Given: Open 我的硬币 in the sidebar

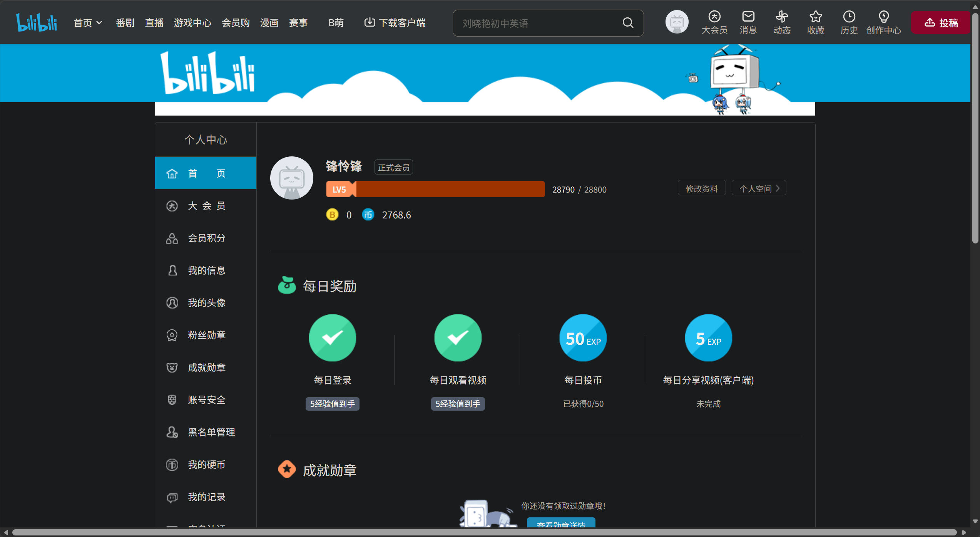Looking at the screenshot, I should pyautogui.click(x=206, y=465).
